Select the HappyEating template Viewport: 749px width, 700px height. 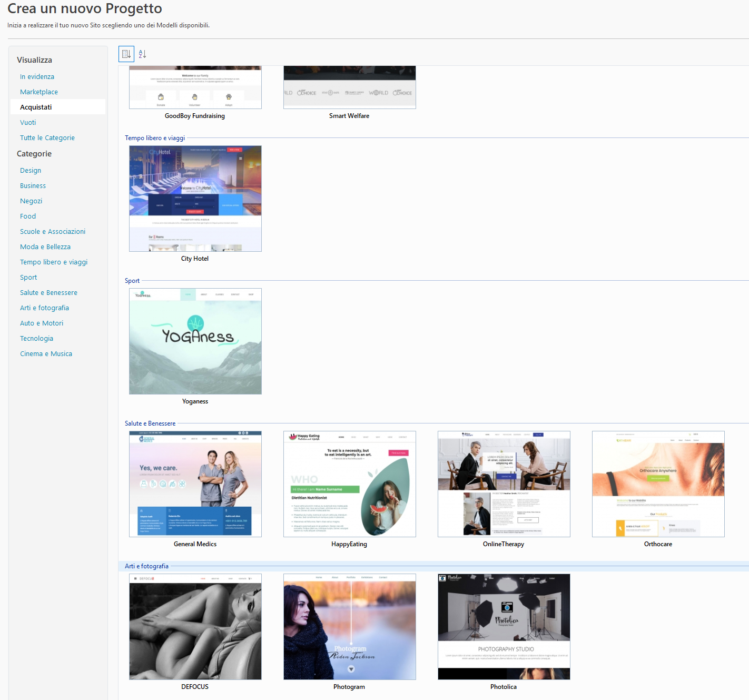coord(349,484)
